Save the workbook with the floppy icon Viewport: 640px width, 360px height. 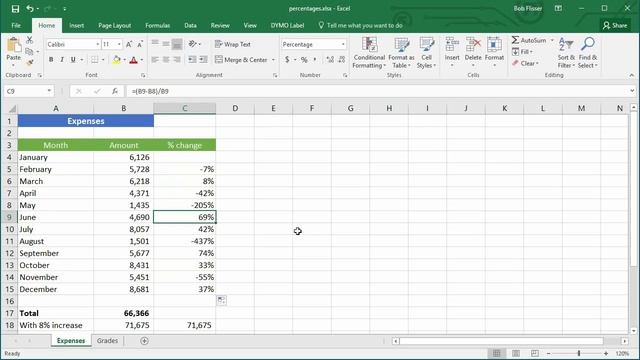[x=15, y=9]
